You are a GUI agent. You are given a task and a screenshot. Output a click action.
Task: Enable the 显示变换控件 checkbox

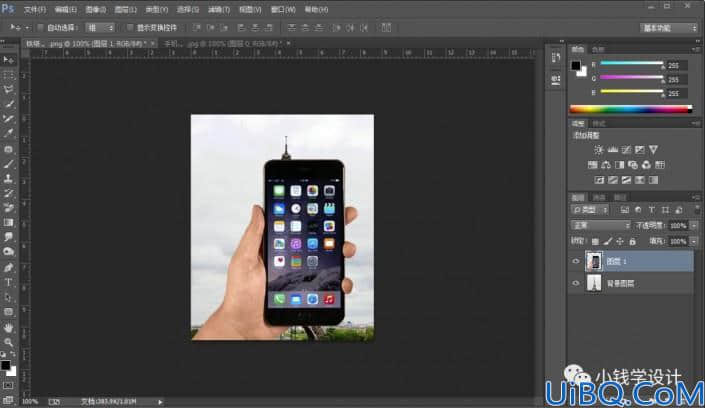pyautogui.click(x=130, y=28)
